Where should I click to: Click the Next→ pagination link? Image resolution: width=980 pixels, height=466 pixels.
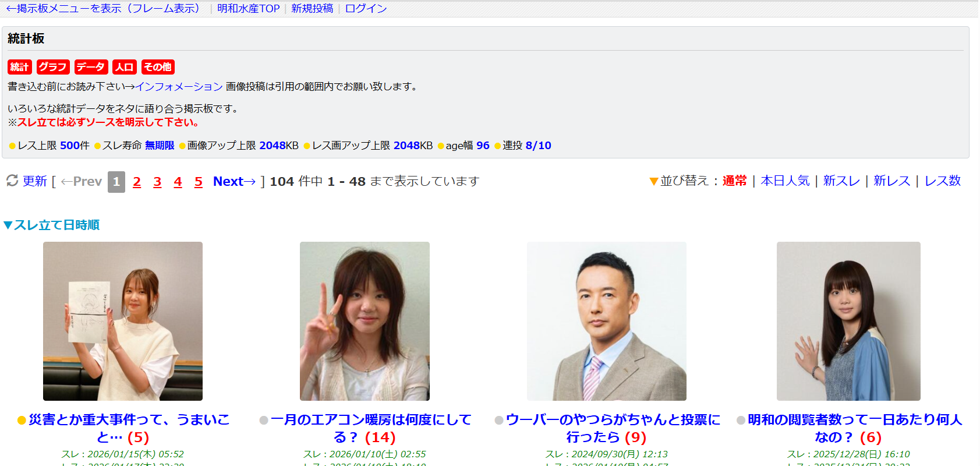coord(234,182)
